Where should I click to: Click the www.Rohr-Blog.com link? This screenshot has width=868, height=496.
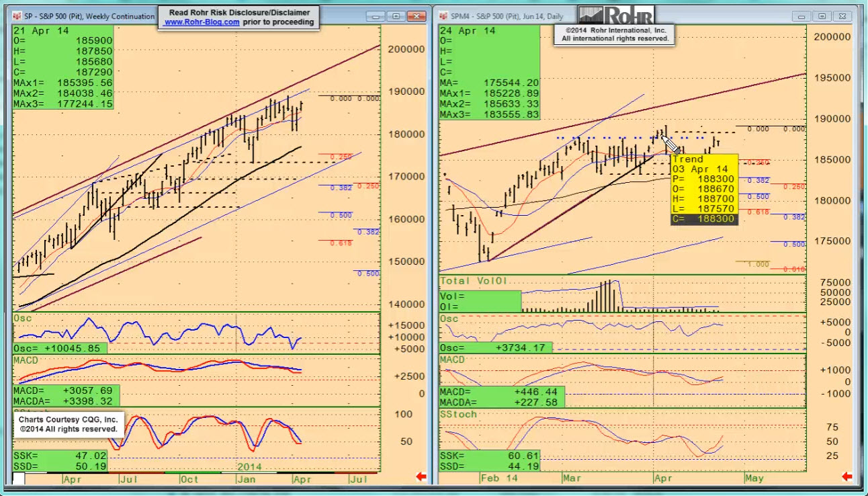tap(202, 22)
